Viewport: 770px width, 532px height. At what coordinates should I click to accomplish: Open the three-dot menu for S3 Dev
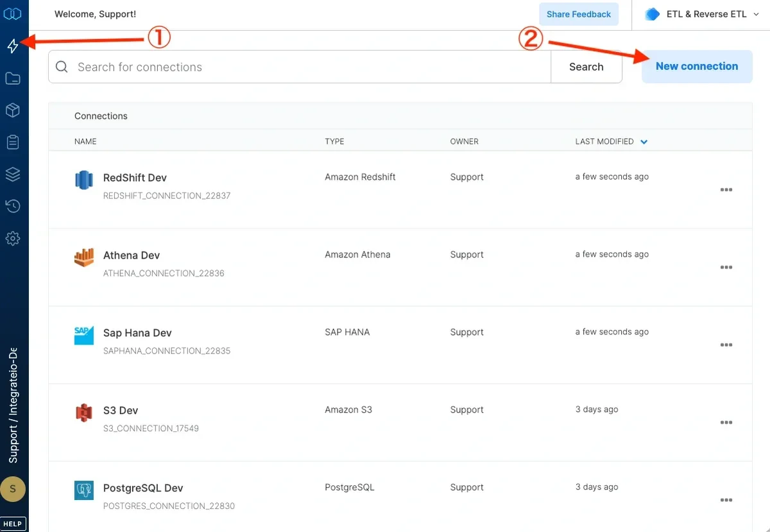click(x=726, y=422)
